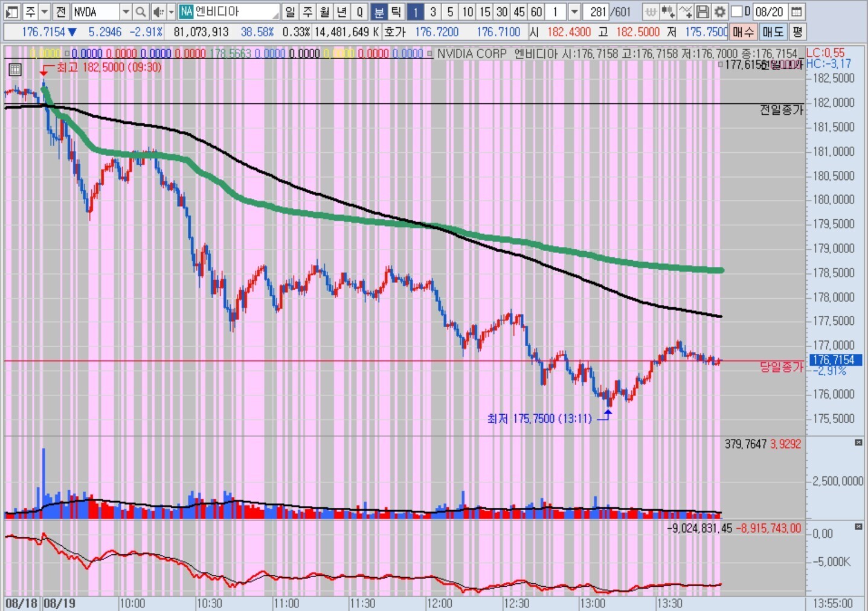The image size is (868, 611).
Task: Click the LC:0,55 indicator text
Action: pos(826,53)
